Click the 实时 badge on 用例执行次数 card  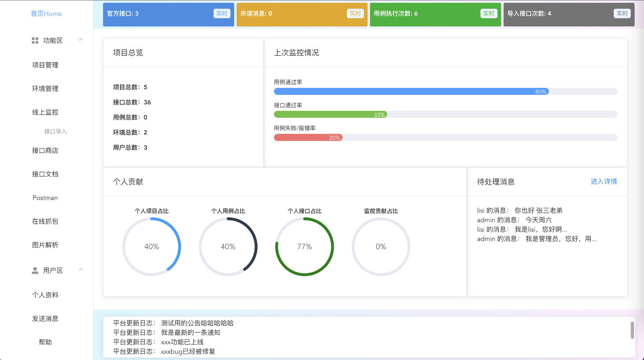(x=489, y=13)
